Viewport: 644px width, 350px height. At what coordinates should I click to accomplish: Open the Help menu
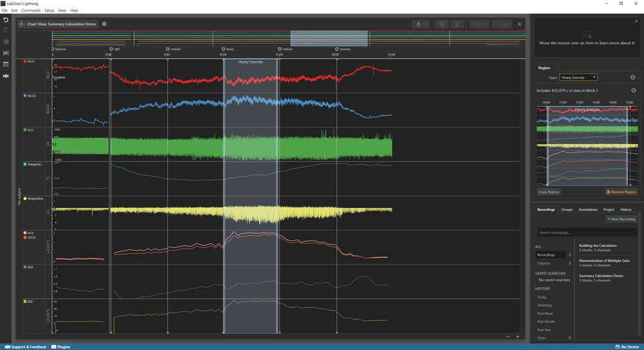tap(74, 10)
